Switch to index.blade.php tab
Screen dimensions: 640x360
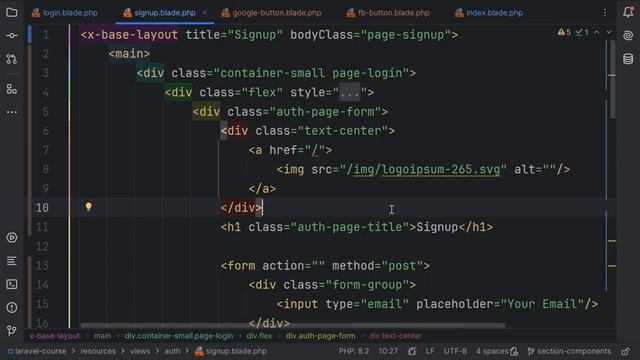(x=489, y=13)
